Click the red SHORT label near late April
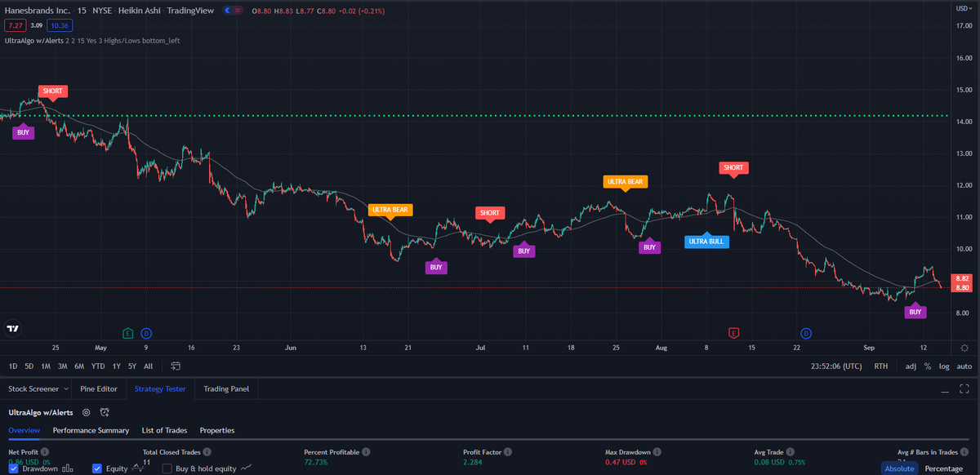 (52, 91)
